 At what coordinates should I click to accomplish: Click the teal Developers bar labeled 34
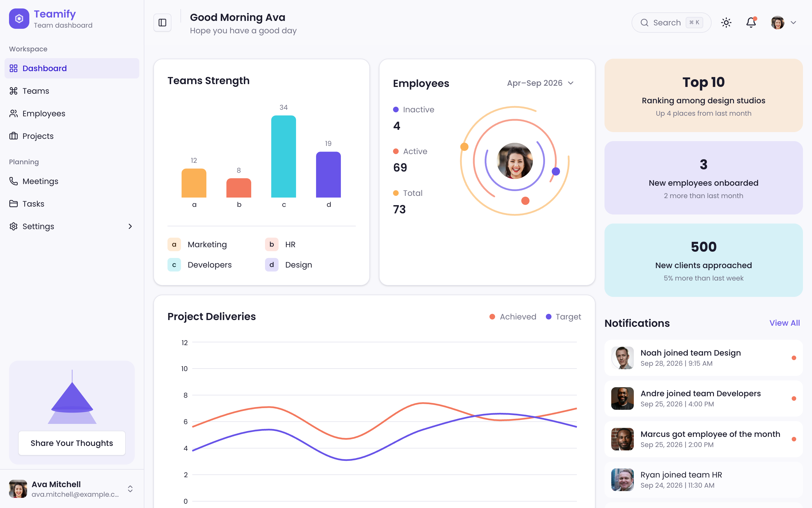tap(284, 156)
